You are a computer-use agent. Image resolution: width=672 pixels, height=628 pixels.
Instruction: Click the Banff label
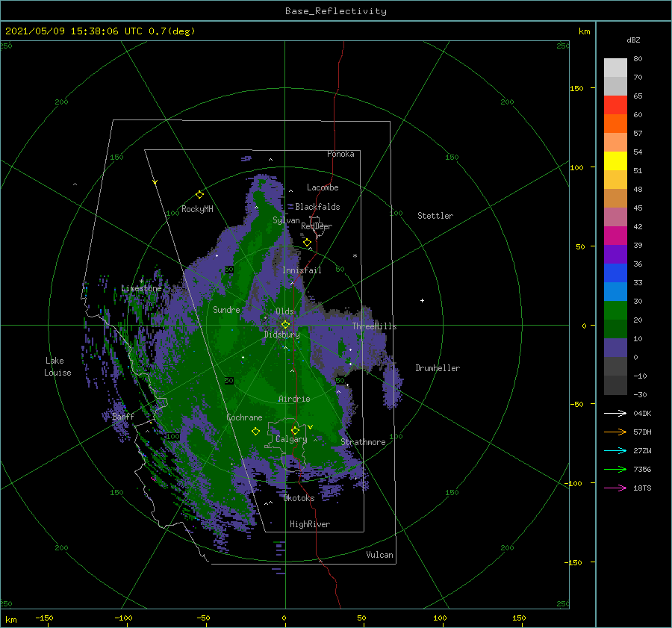click(x=123, y=416)
